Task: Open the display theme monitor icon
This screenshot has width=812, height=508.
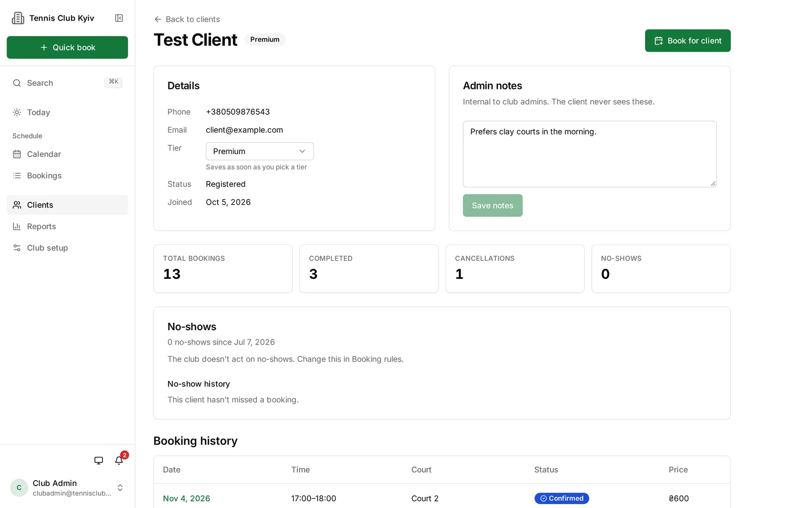Action: pos(98,460)
